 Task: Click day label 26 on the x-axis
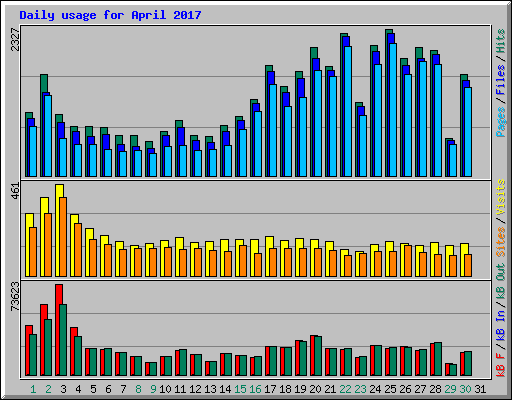point(405,389)
